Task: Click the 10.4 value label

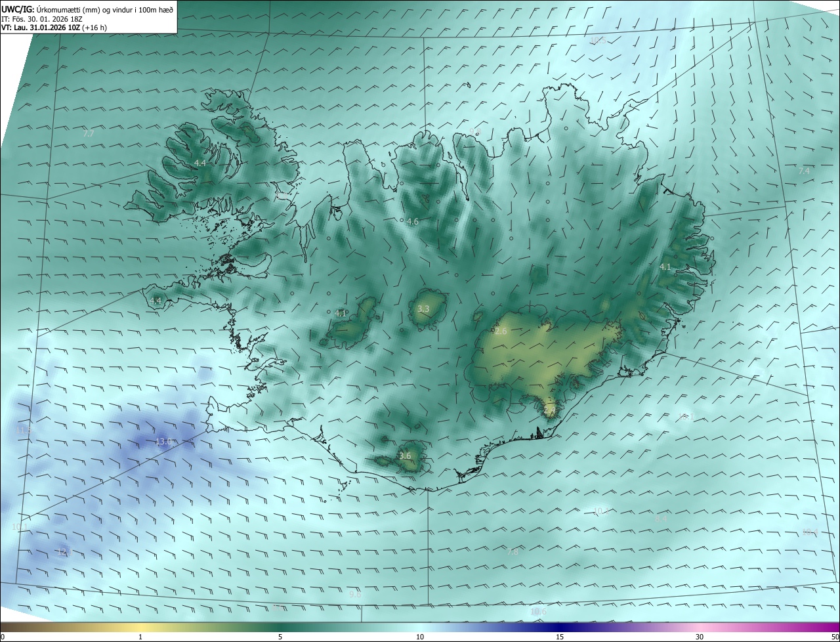Action: [x=810, y=532]
